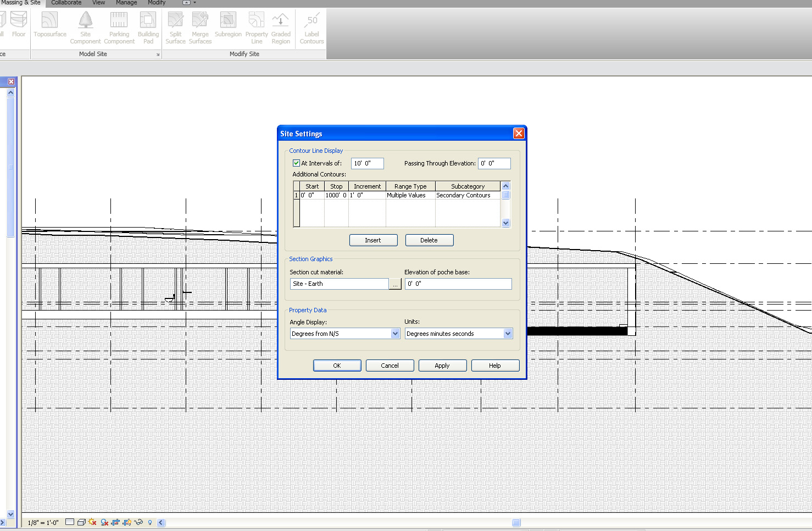Image resolution: width=812 pixels, height=531 pixels.
Task: Click Reveal Hidden Elements lightbulb icon
Action: click(x=150, y=522)
